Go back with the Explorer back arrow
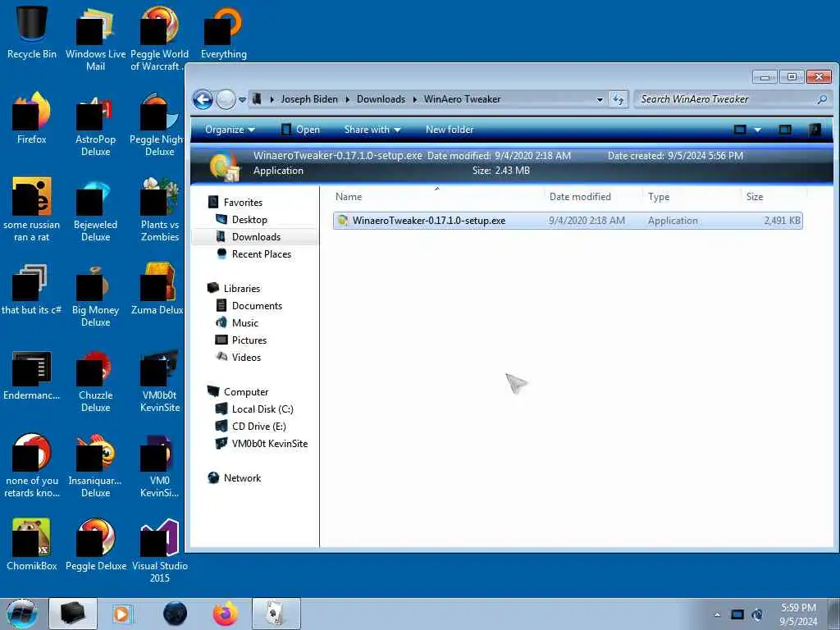Image resolution: width=840 pixels, height=630 pixels. pos(203,99)
